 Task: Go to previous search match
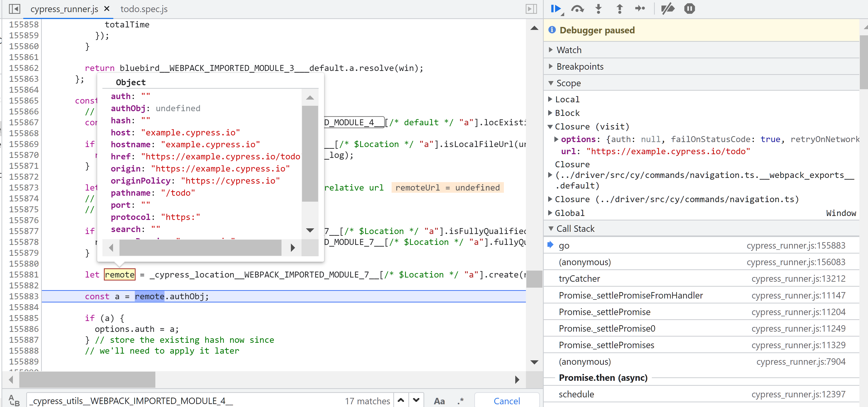click(401, 400)
